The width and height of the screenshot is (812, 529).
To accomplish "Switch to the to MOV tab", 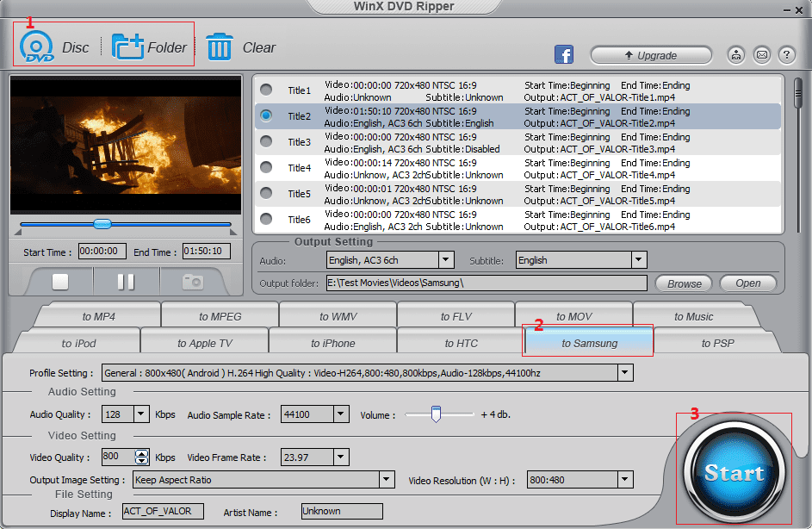I will click(x=573, y=316).
